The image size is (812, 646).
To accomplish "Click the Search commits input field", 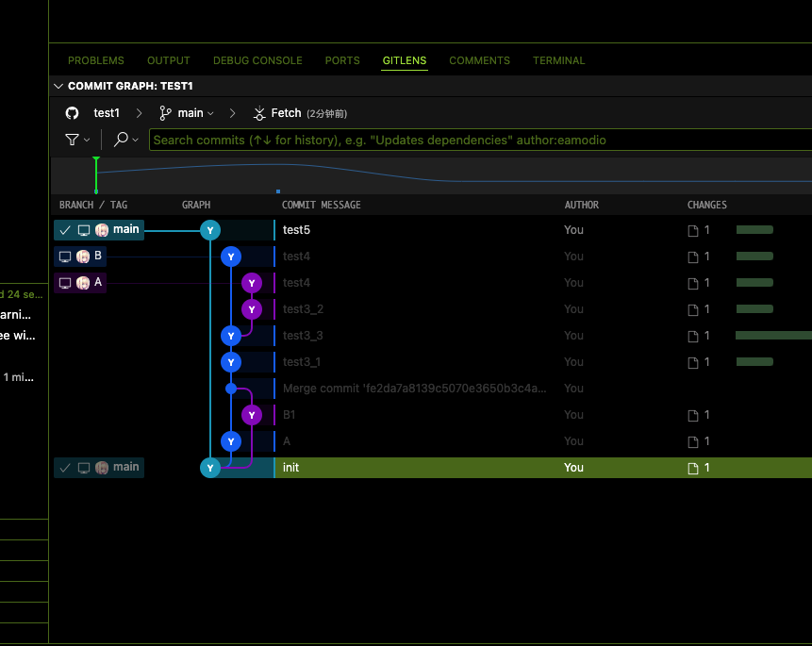I will [472, 140].
